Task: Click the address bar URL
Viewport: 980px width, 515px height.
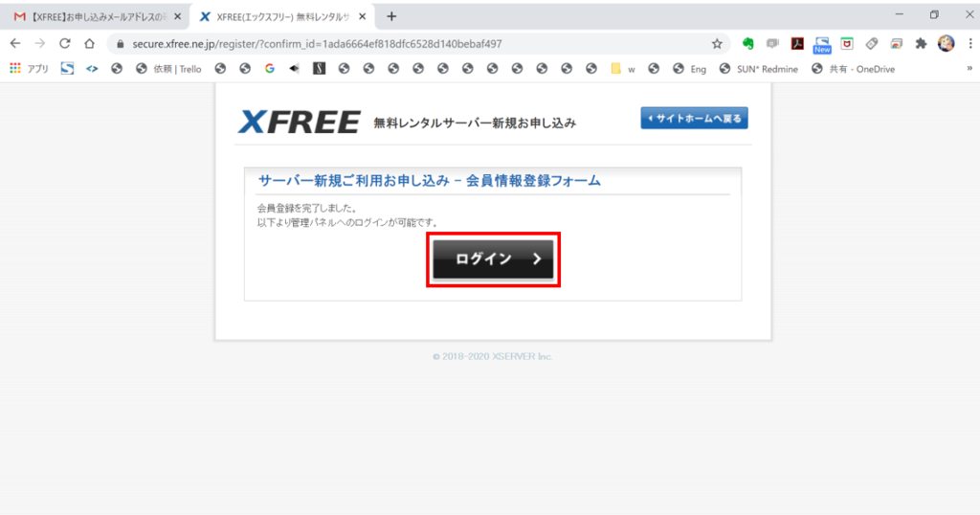Action: point(316,43)
